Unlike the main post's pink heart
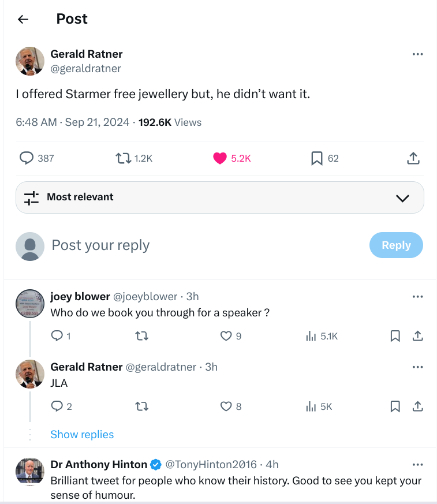The width and height of the screenshot is (437, 504). pyautogui.click(x=220, y=158)
